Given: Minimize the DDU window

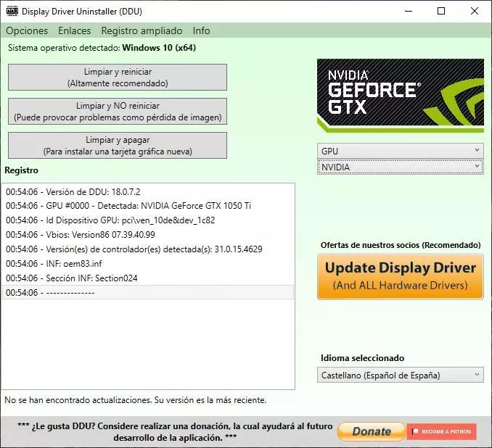Looking at the screenshot, I should (407, 11).
